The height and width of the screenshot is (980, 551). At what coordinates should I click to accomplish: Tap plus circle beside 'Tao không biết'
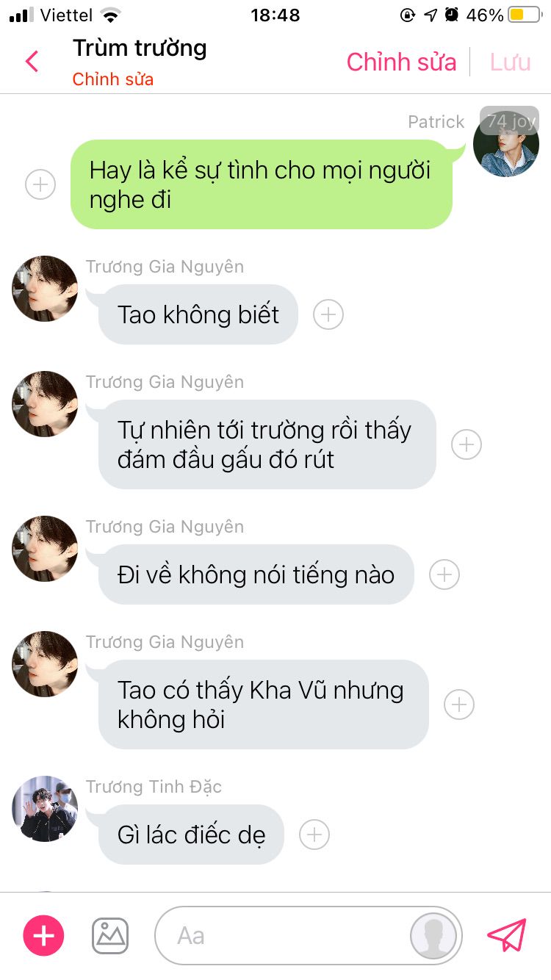[328, 314]
